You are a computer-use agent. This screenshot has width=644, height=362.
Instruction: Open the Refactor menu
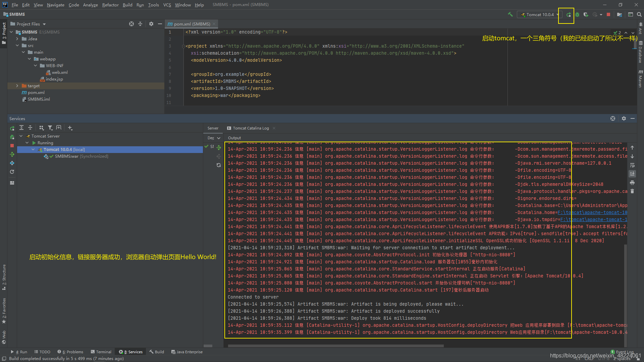click(x=110, y=5)
